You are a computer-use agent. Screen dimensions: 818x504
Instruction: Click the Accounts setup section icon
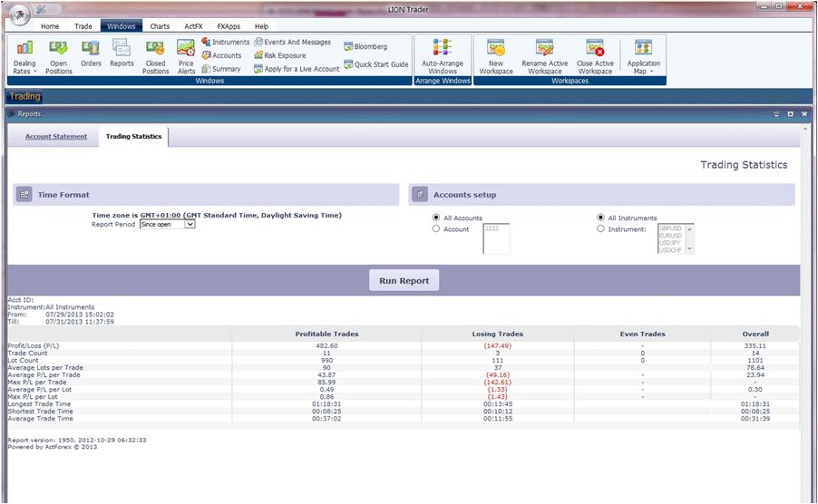point(420,194)
